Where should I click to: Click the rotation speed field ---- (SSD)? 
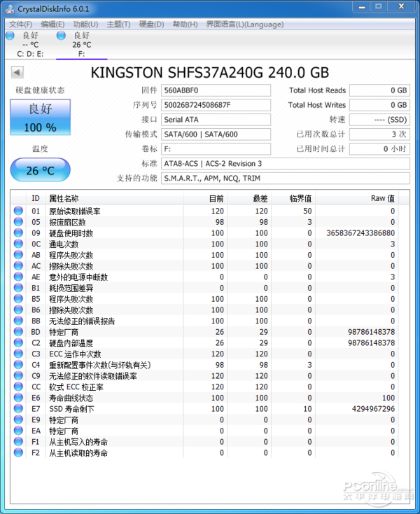[x=379, y=120]
